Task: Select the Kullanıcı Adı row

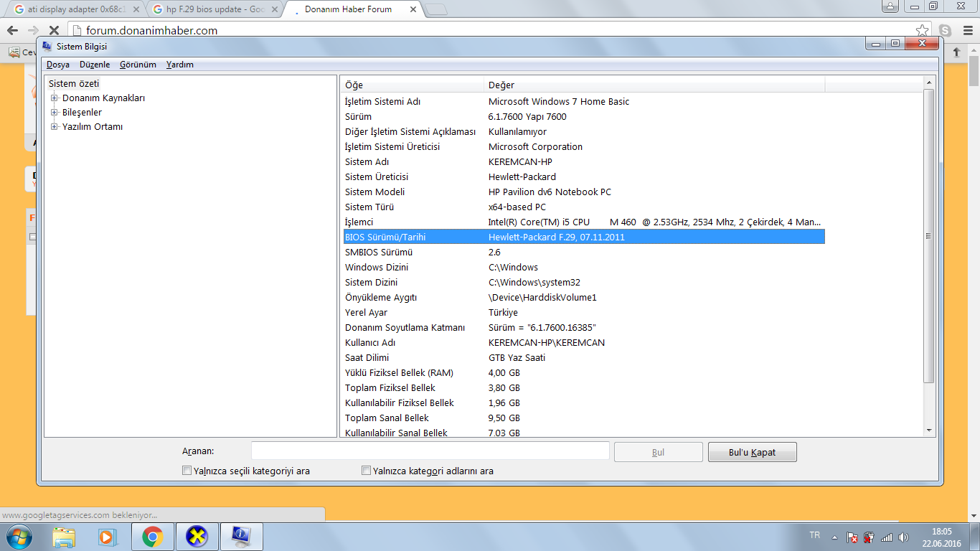Action: [584, 343]
